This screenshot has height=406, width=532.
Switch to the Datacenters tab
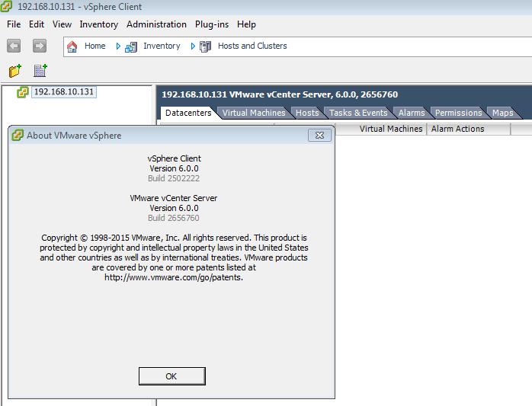(x=188, y=113)
